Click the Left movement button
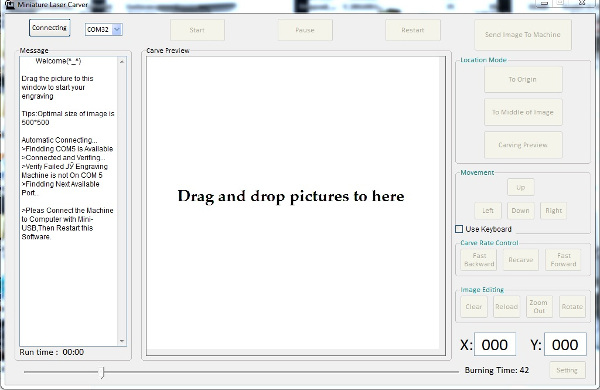Image resolution: width=600 pixels, height=390 pixels. pyautogui.click(x=488, y=211)
